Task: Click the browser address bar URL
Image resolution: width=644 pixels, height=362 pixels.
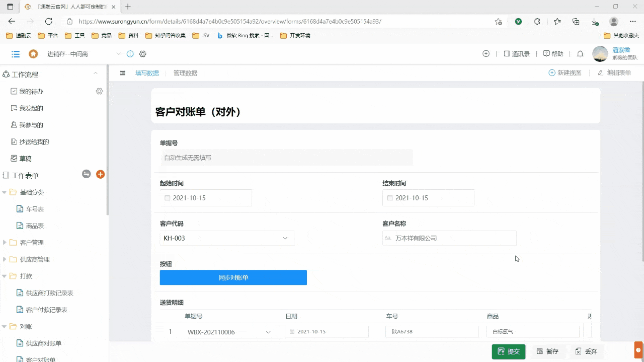Action: coord(230,22)
